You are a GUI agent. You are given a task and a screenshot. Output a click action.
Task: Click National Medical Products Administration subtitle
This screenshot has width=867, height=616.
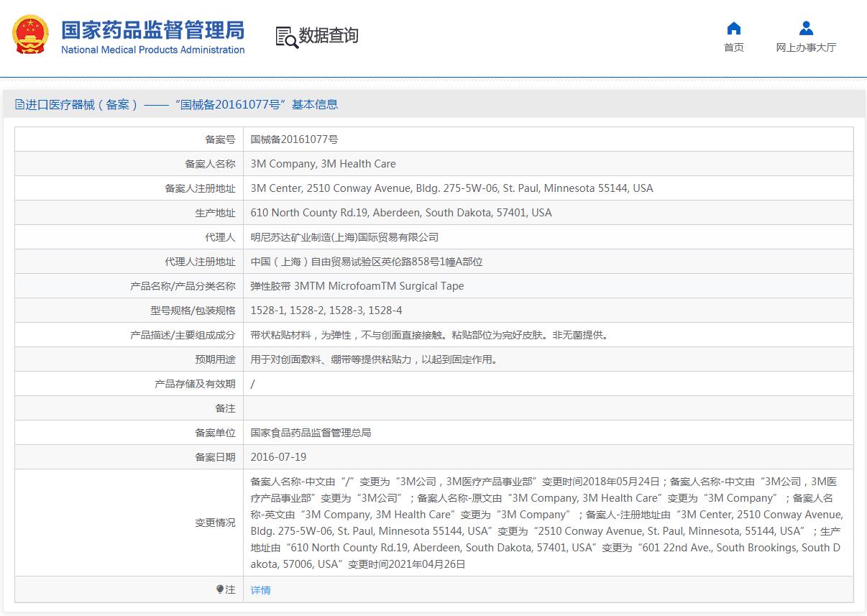click(x=152, y=50)
